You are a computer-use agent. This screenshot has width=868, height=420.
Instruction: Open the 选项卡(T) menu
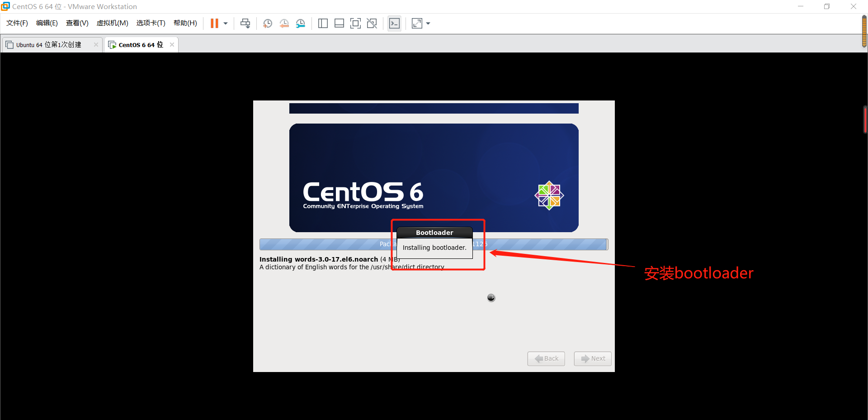click(151, 23)
